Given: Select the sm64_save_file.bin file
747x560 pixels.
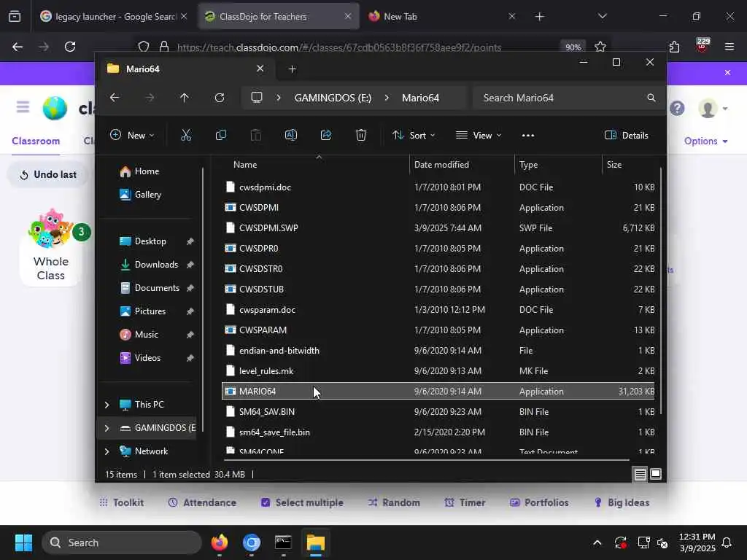Looking at the screenshot, I should 438,432.
